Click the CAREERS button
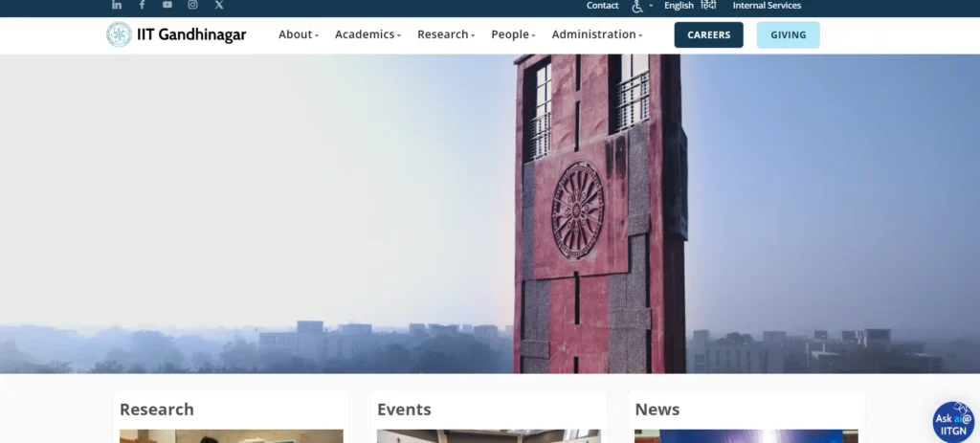Screen dimensions: 980x443 (709, 35)
